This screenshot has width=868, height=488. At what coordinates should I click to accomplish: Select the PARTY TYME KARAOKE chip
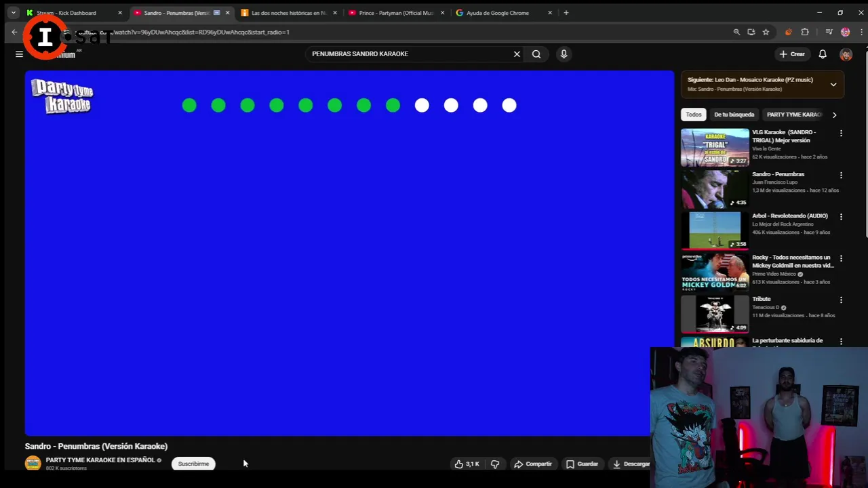coord(794,115)
